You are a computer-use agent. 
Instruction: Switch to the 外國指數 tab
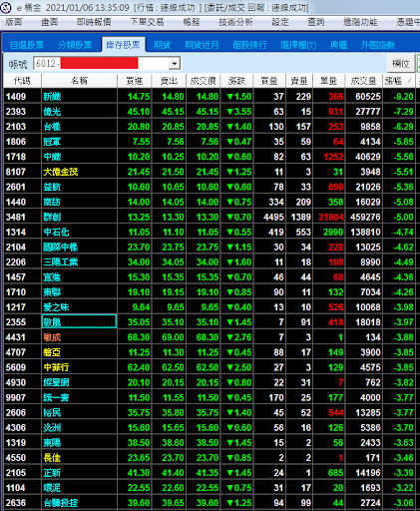(x=378, y=45)
